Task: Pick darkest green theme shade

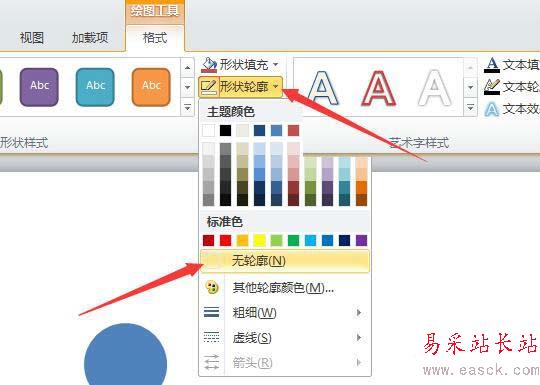Action: pos(310,200)
